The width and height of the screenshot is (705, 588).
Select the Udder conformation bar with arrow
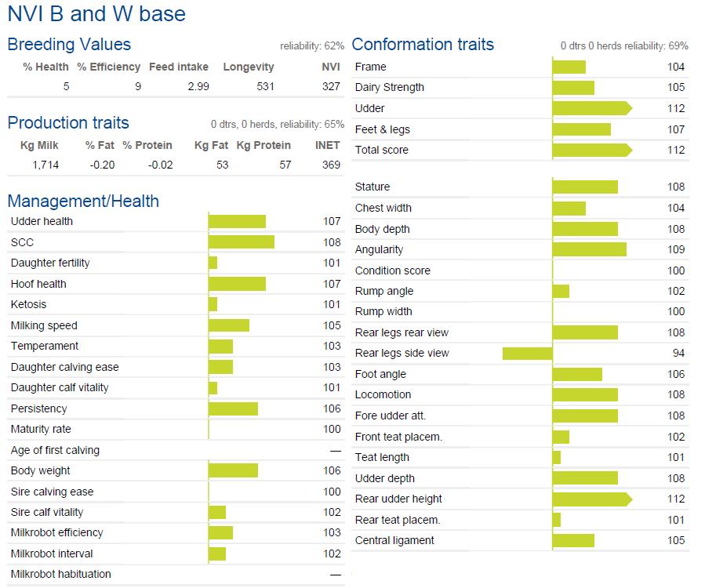click(592, 108)
